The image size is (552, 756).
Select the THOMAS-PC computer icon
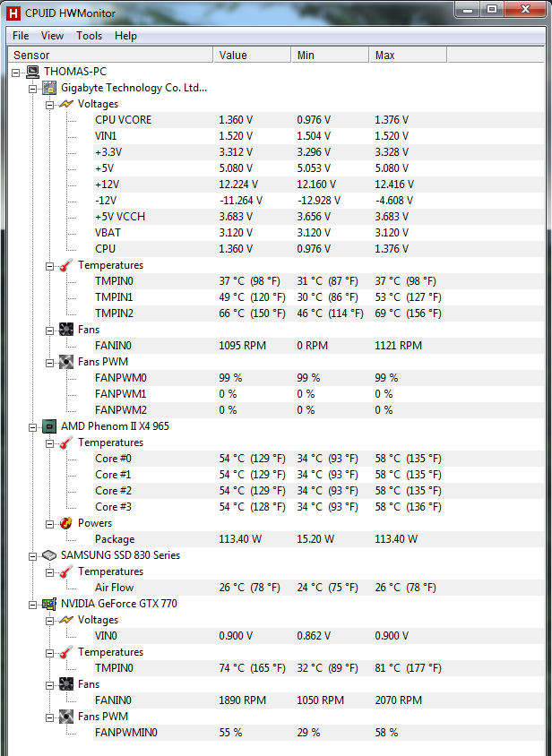pyautogui.click(x=33, y=72)
